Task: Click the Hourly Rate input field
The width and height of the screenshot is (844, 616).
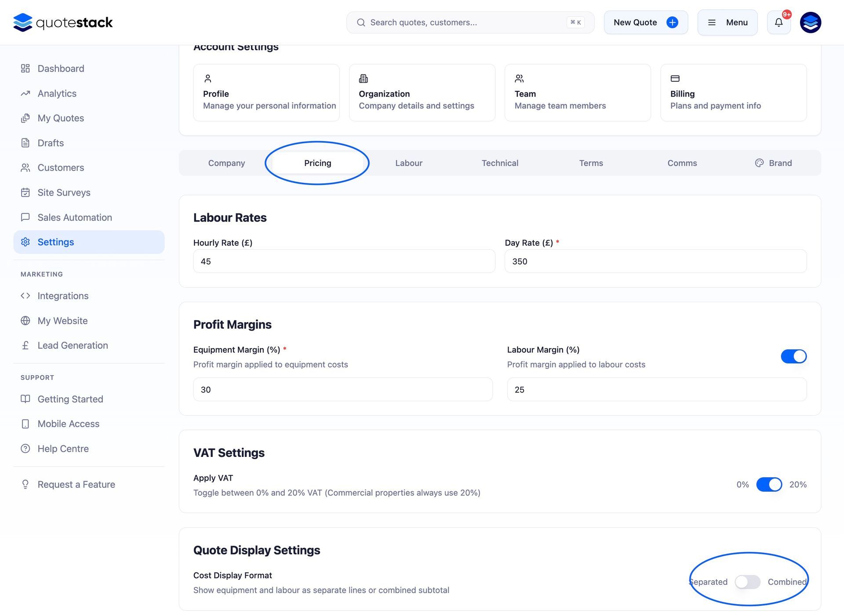Action: point(344,261)
